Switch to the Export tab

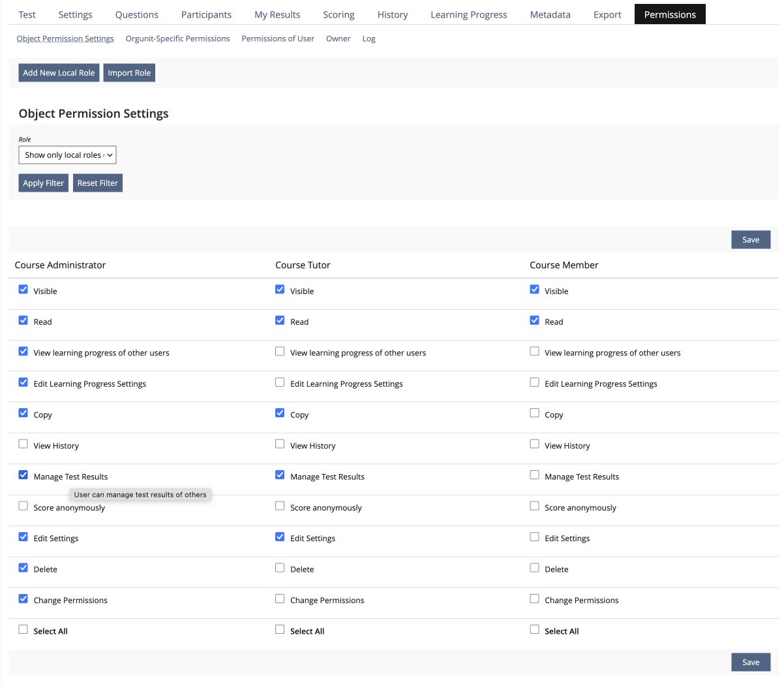(x=607, y=14)
